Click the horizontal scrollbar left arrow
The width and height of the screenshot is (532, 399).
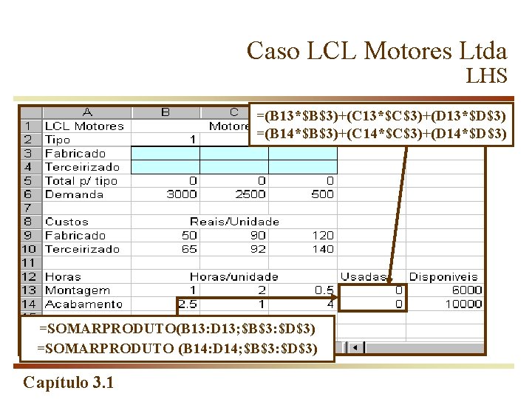point(355,348)
